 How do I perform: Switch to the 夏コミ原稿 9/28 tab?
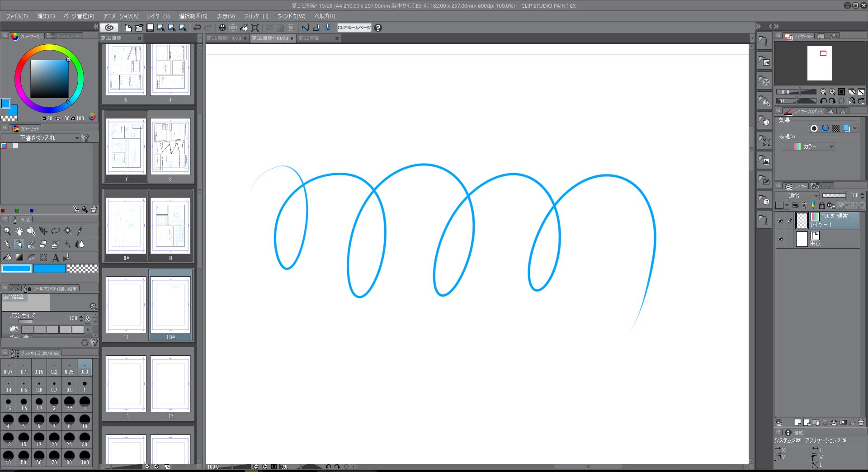click(224, 38)
